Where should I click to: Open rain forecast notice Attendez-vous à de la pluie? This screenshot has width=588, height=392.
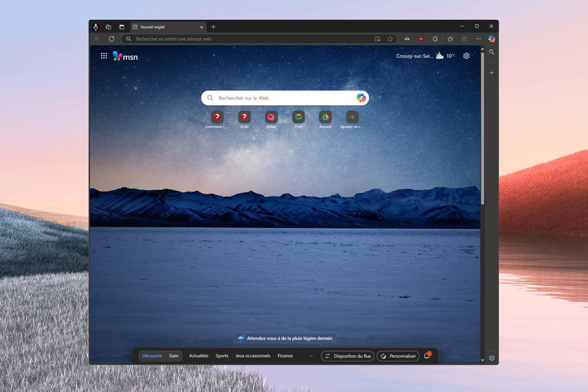pos(285,338)
